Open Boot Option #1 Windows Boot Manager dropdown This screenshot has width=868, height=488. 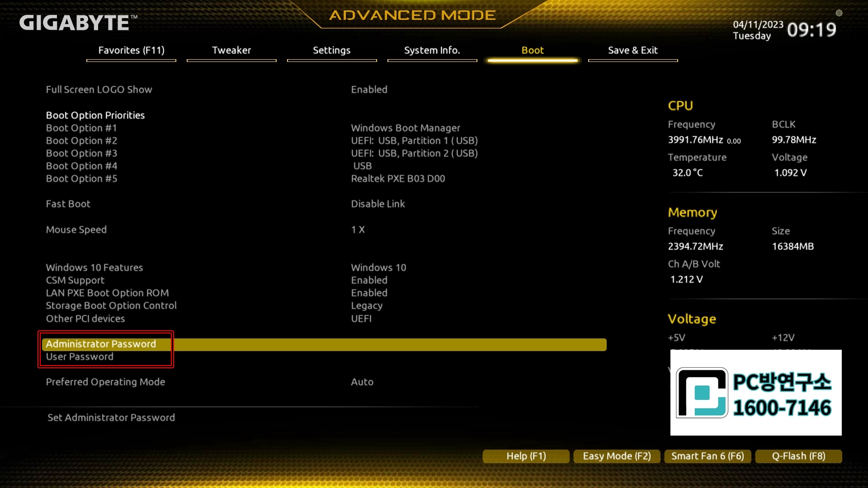click(405, 128)
